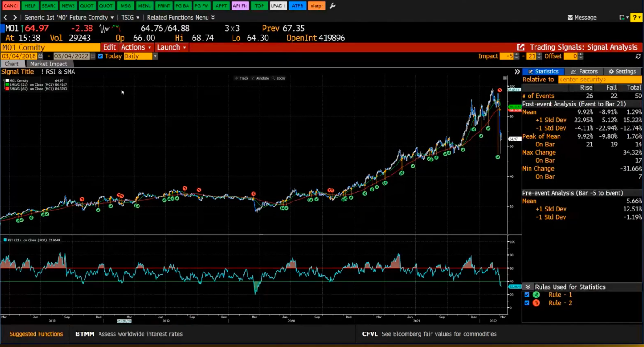Select the Factors tab
644x347 pixels.
(x=585, y=71)
